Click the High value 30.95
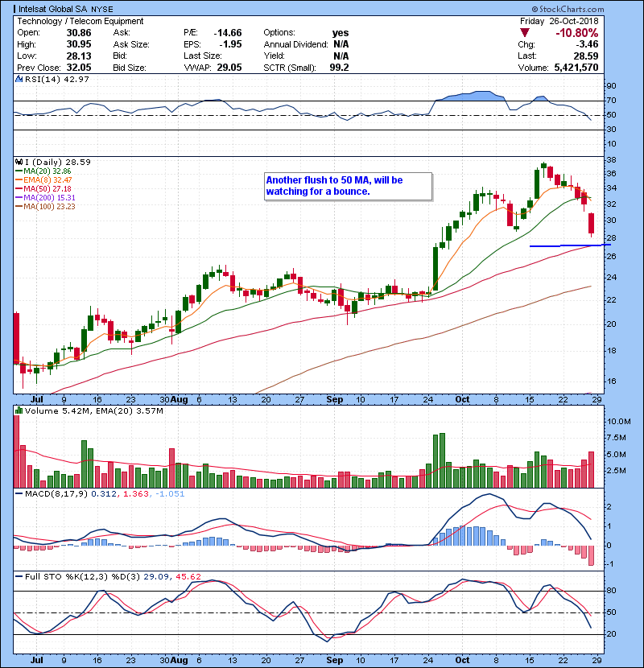Screen dimensions: 644x668 pos(79,44)
